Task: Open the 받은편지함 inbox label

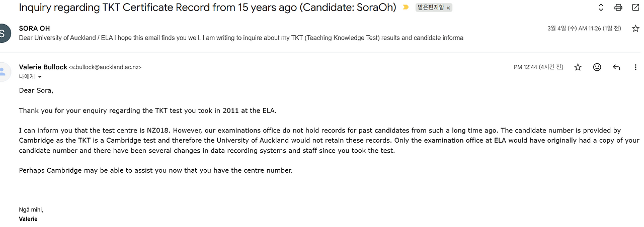Action: pyautogui.click(x=430, y=8)
